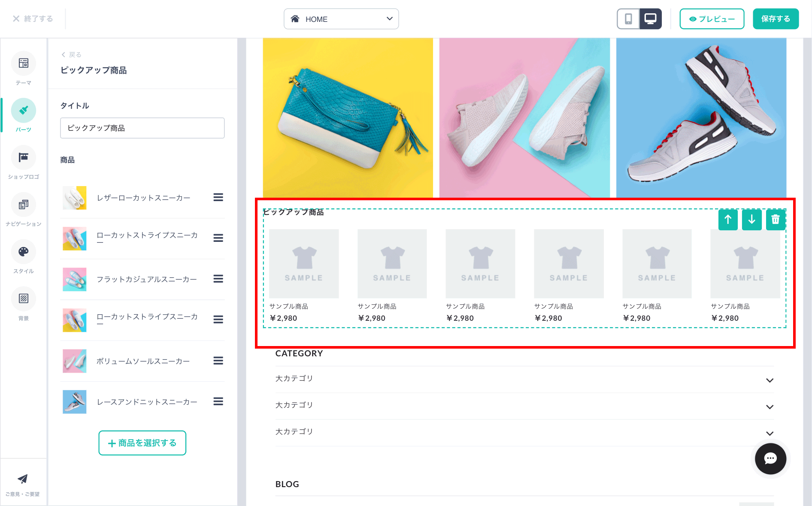Click the プレビュー preview button
812x506 pixels.
click(x=712, y=19)
